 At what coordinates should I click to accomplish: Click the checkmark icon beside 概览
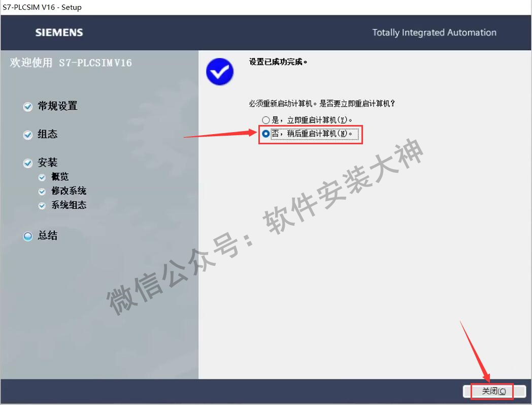coord(42,177)
